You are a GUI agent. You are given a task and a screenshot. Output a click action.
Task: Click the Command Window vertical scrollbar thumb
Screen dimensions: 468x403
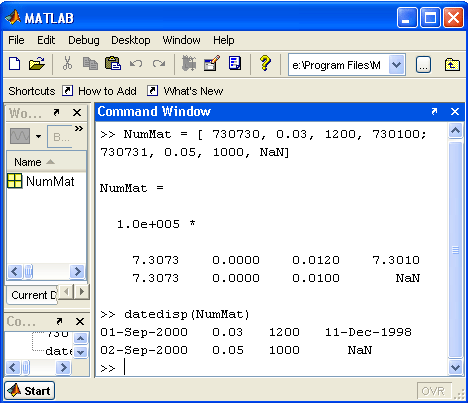pos(455,250)
